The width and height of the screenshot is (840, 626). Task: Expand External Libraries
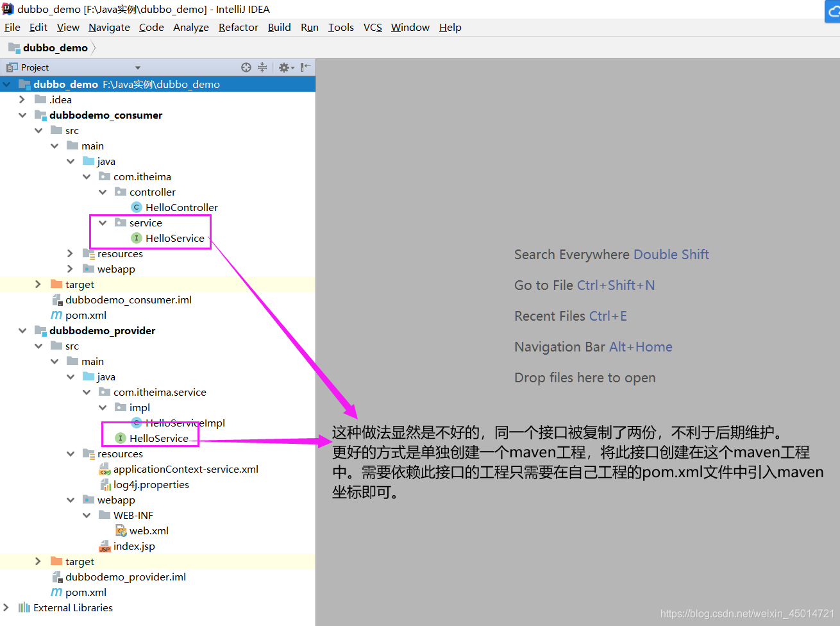6,607
